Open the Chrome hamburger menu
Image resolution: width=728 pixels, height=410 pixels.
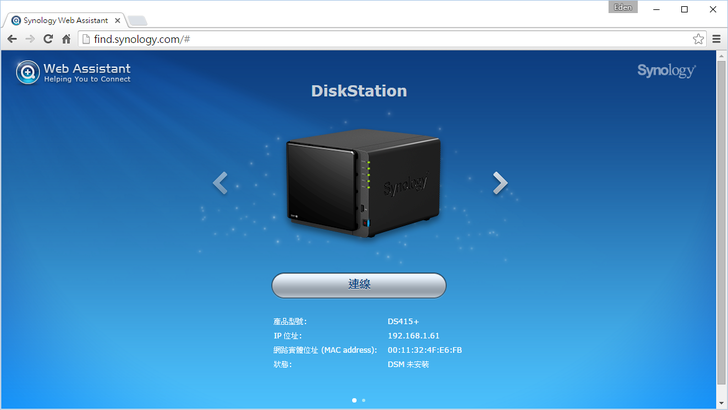[716, 39]
